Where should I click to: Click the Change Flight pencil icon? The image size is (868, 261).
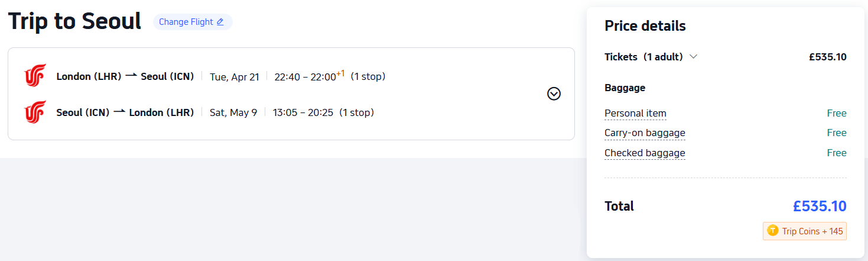coord(220,22)
